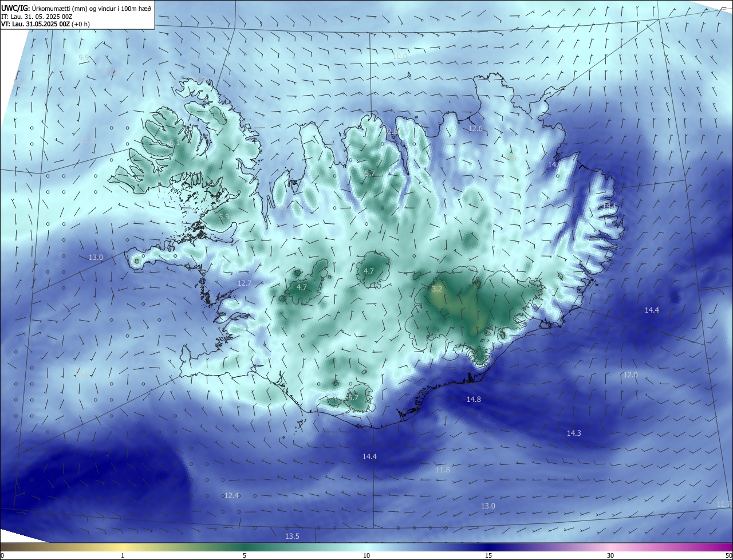Click the 'VT: Lau. 31.05.2025 00Z (+0 h)' line
This screenshot has height=560, width=733.
point(45,24)
